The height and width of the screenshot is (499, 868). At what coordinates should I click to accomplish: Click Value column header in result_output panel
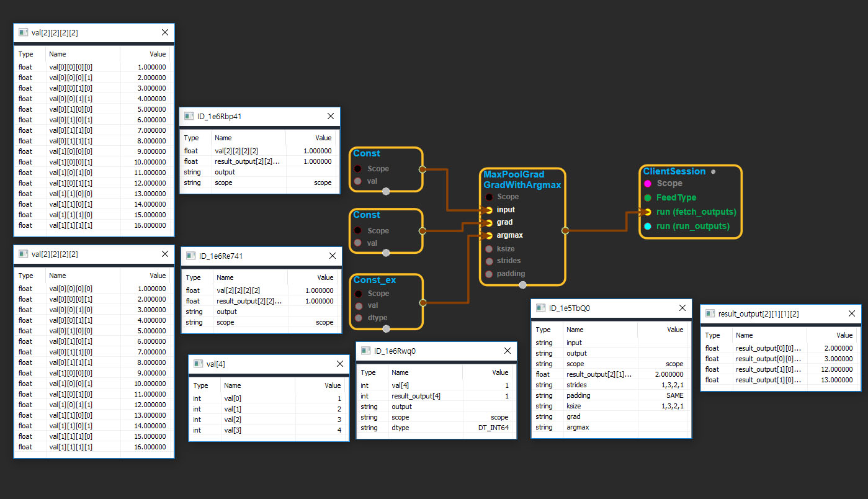tap(844, 335)
